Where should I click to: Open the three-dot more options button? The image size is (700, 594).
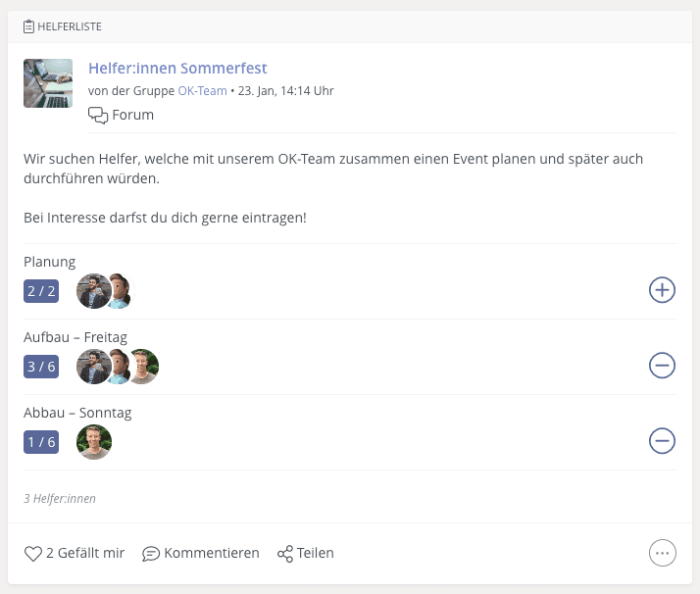pos(662,553)
